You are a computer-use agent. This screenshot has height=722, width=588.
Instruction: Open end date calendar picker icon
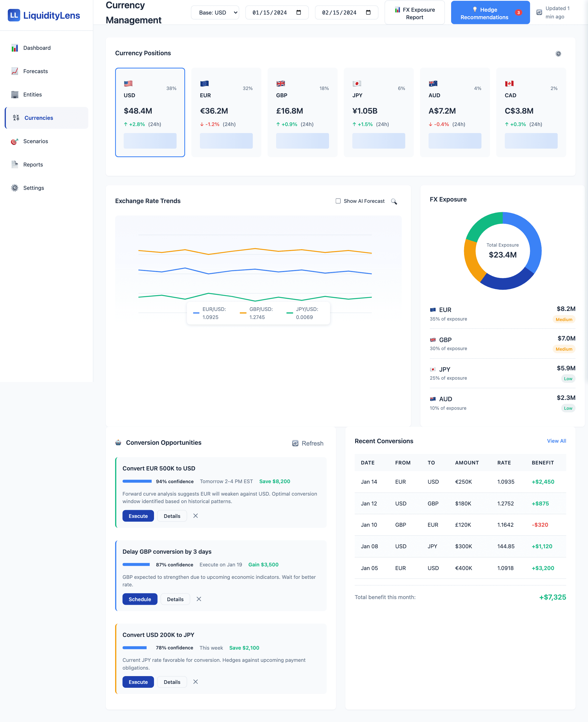(x=368, y=12)
